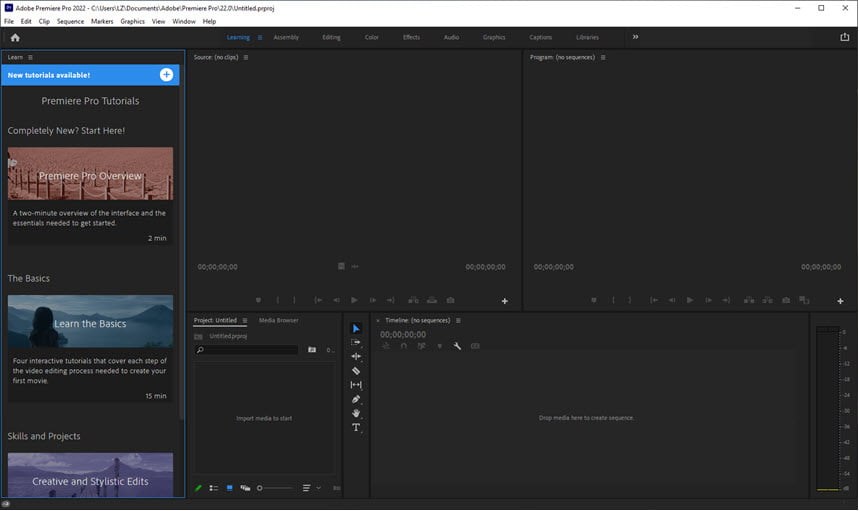
Task: Click the audio meter level bar
Action: (827, 408)
